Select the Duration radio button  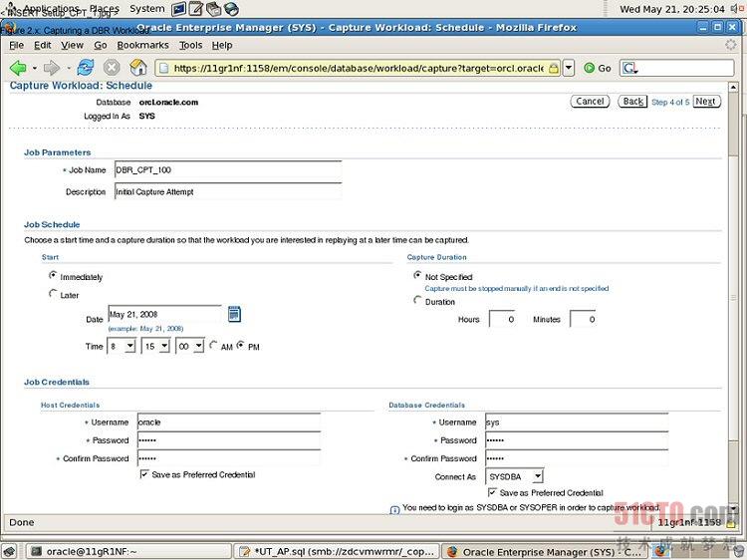[417, 301]
